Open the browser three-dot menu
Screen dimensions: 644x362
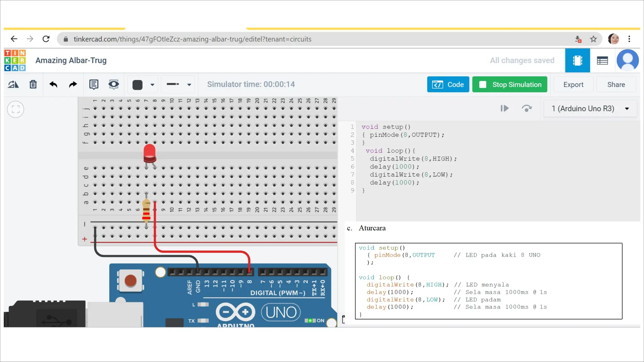point(629,39)
